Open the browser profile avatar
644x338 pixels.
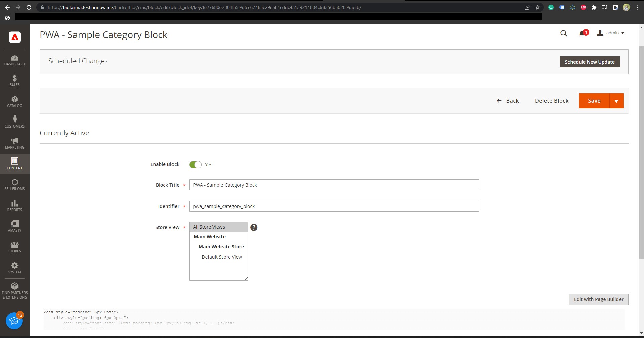626,7
